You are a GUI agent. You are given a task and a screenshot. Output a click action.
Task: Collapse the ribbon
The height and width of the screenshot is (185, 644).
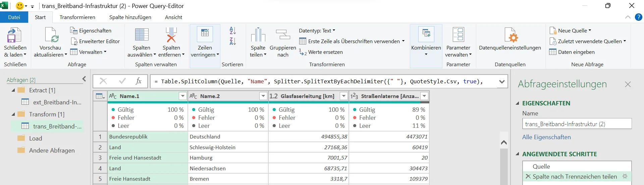coord(628,17)
